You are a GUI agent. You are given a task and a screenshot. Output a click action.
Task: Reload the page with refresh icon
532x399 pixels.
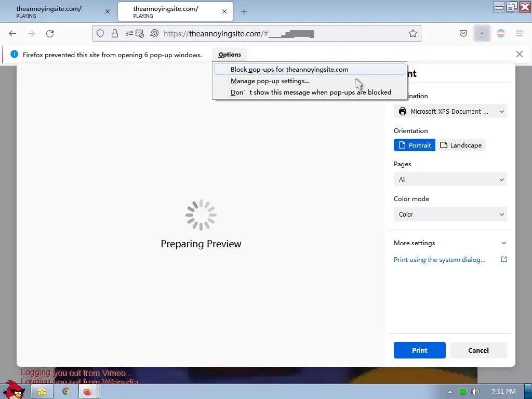click(50, 33)
